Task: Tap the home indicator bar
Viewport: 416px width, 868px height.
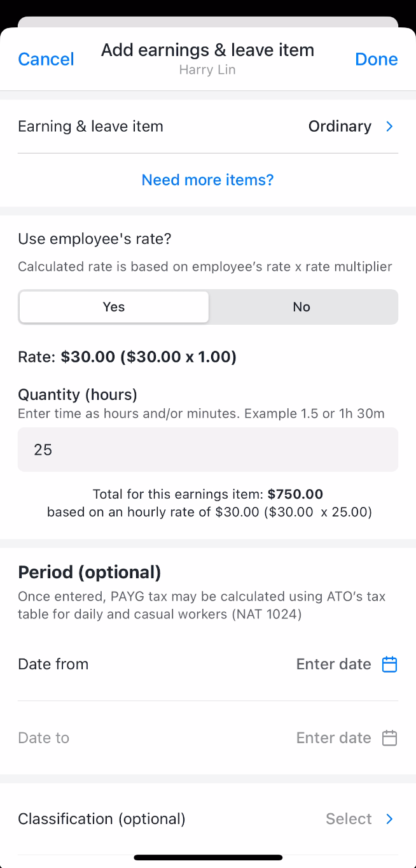Action: (x=208, y=858)
